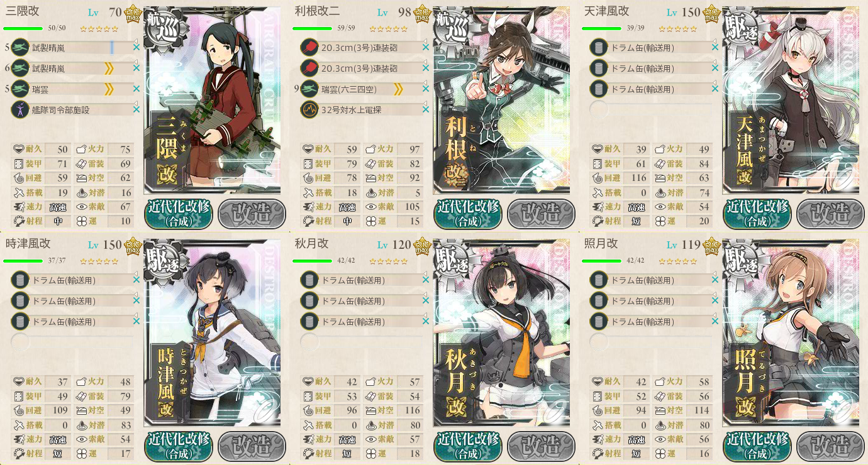Image resolution: width=868 pixels, height=465 pixels.
Task: Select the 時津風改 ship card artwork
Action: [x=212, y=334]
